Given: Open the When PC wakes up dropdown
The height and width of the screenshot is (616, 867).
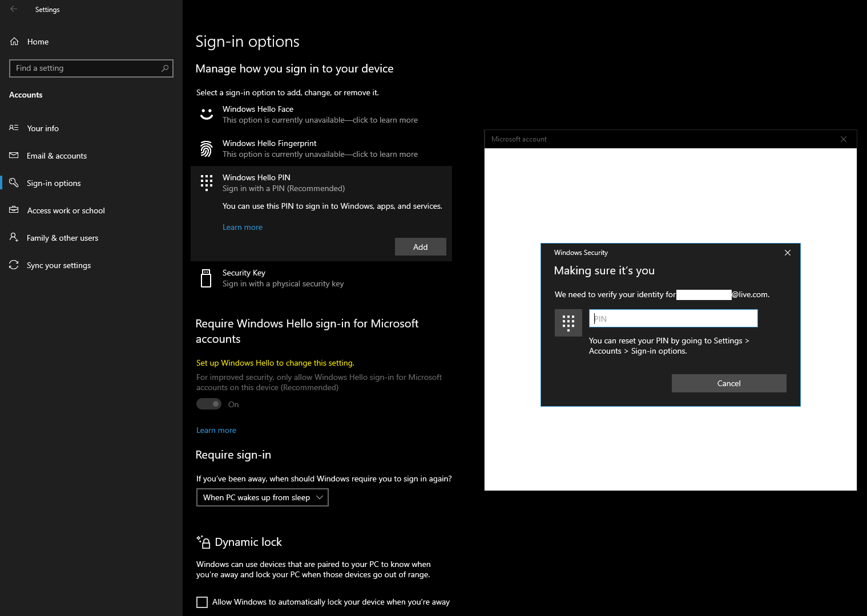Looking at the screenshot, I should (263, 497).
